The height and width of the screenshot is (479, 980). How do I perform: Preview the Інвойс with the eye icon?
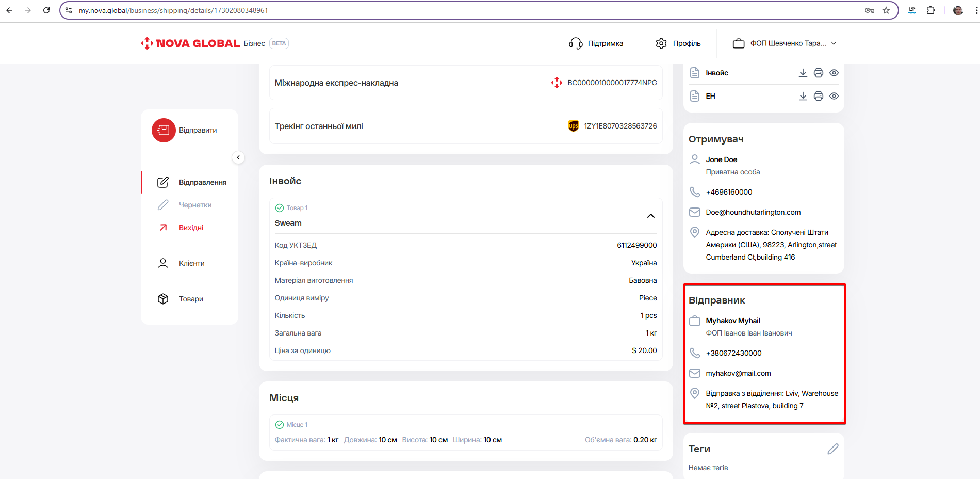click(x=834, y=73)
